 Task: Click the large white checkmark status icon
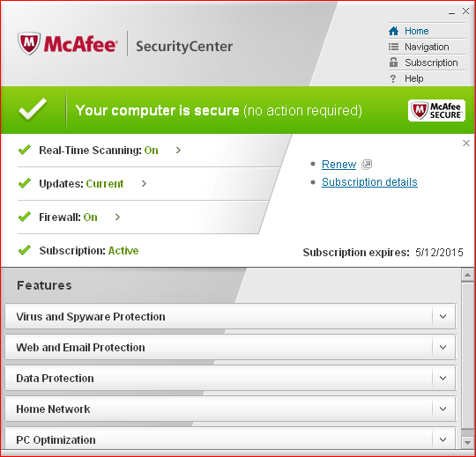pyautogui.click(x=33, y=108)
